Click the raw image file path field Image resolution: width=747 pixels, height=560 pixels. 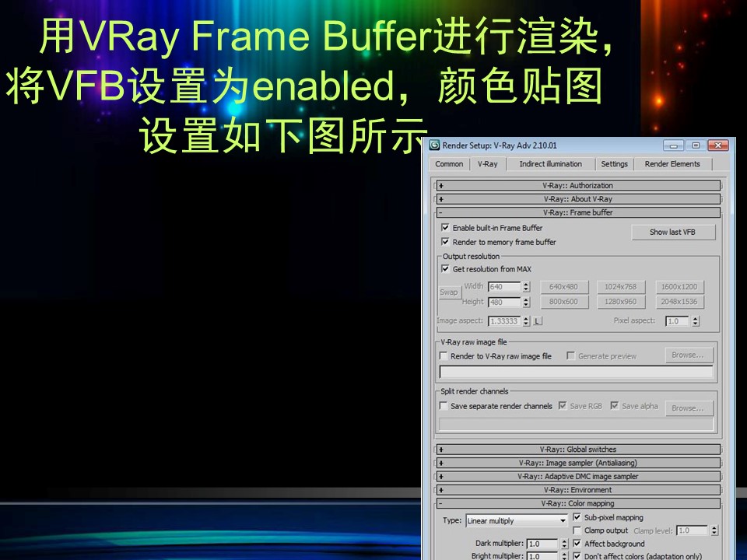click(x=577, y=373)
